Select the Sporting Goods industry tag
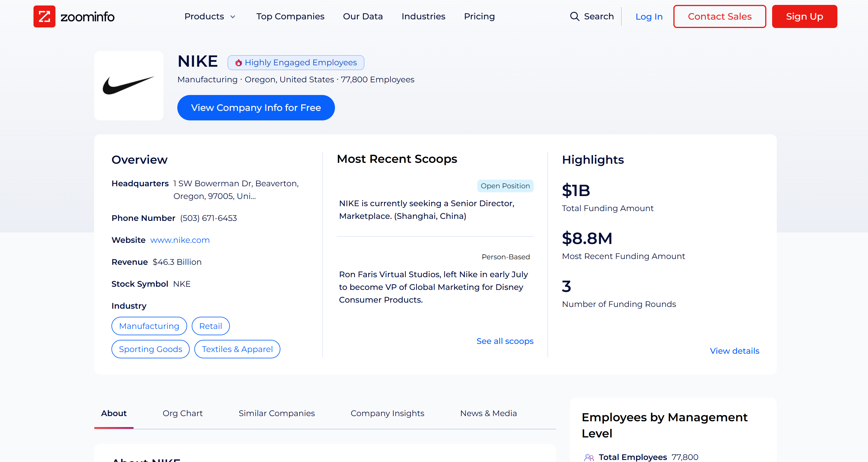The height and width of the screenshot is (462, 868). pos(150,349)
